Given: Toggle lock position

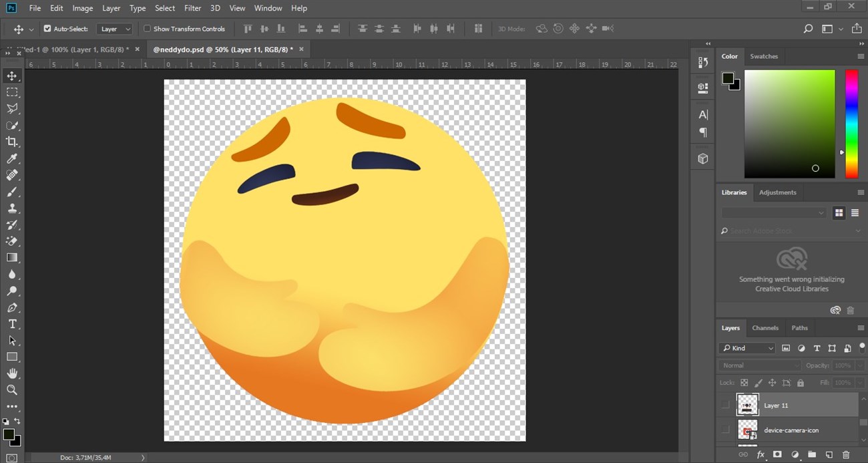Looking at the screenshot, I should coord(773,383).
